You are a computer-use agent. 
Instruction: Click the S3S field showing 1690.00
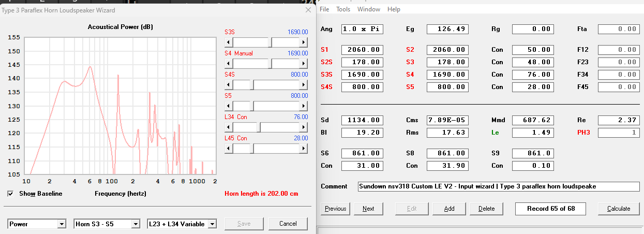(x=362, y=75)
